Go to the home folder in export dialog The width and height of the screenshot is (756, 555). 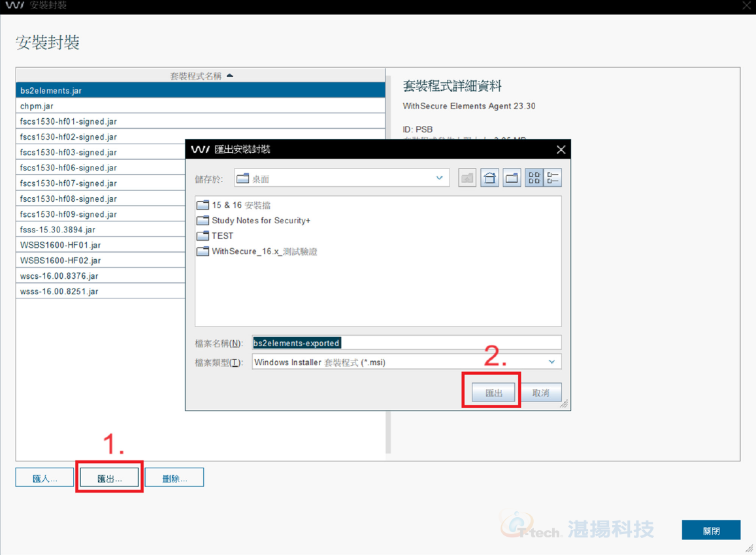click(x=489, y=178)
